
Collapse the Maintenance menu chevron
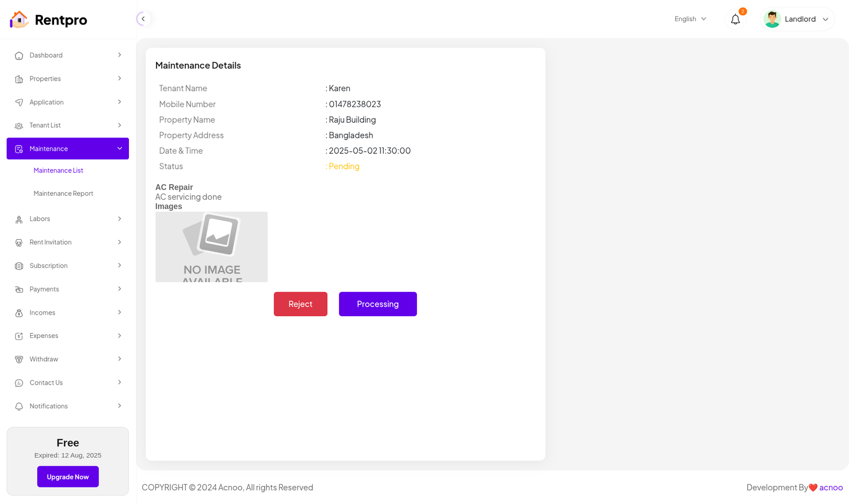[119, 149]
